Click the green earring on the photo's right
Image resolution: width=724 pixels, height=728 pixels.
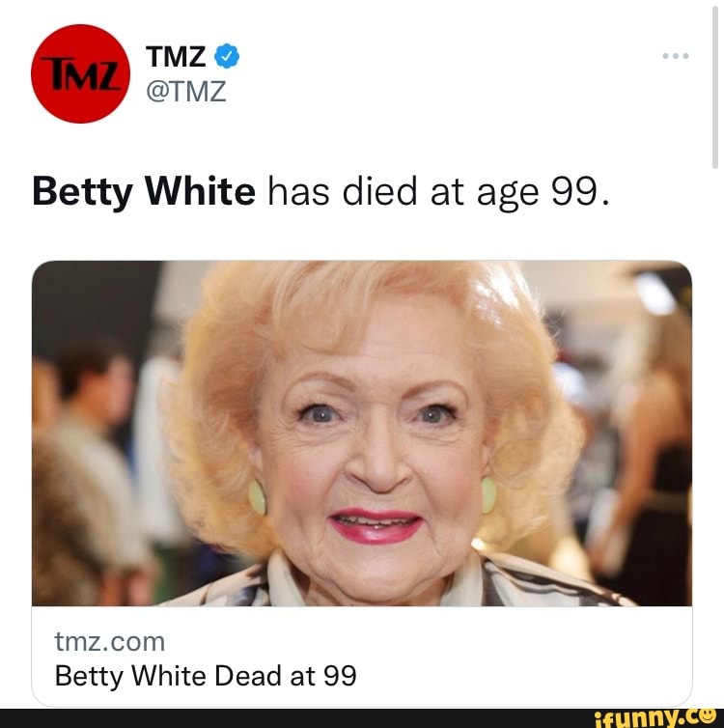(x=488, y=495)
